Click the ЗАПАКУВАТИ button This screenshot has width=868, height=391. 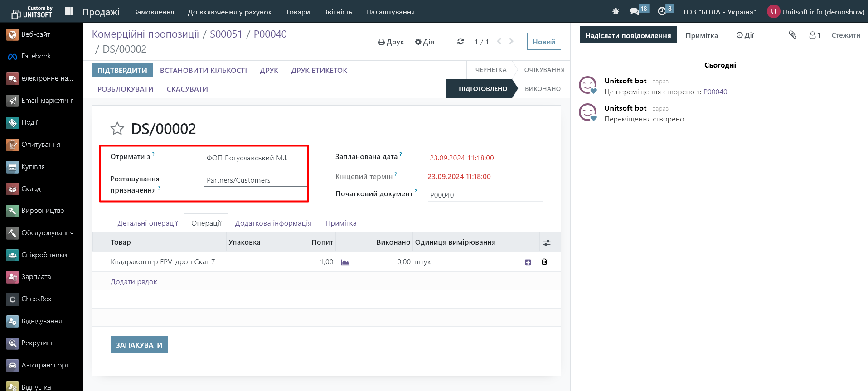tap(139, 345)
